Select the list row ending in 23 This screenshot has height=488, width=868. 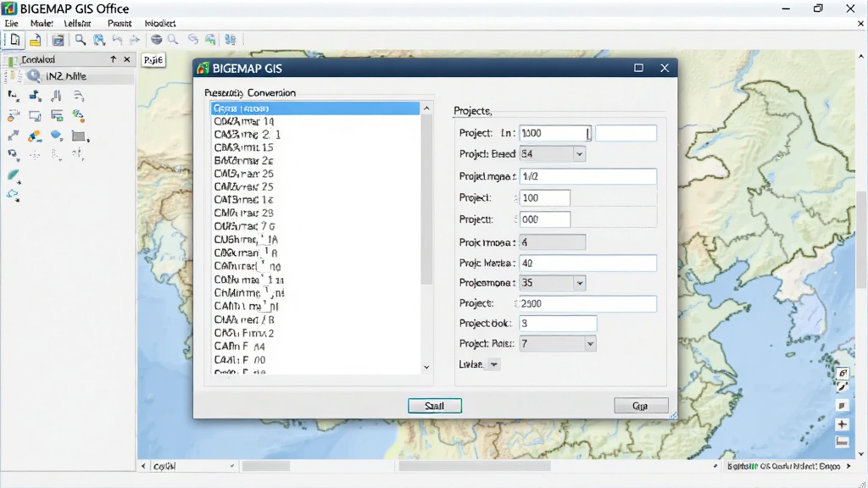(x=315, y=213)
